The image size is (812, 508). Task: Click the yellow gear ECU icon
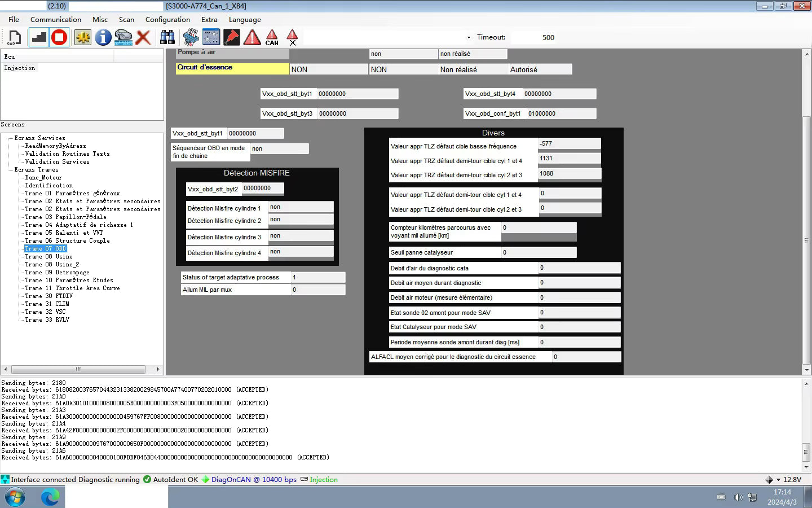coord(83,38)
